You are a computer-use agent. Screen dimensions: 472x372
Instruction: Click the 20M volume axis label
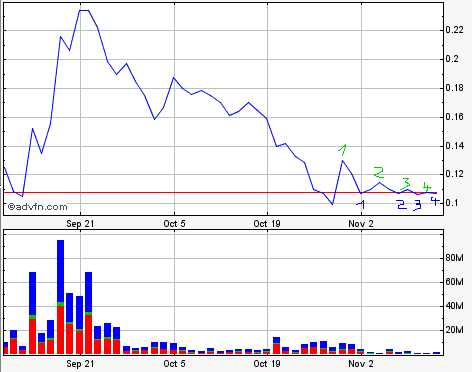[455, 330]
